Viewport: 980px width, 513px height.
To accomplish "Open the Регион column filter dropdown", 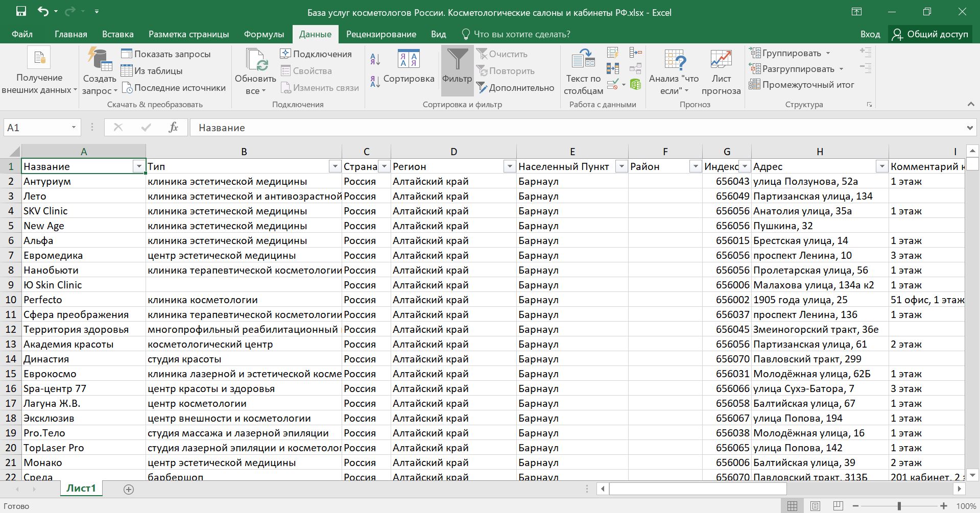I will pos(509,166).
